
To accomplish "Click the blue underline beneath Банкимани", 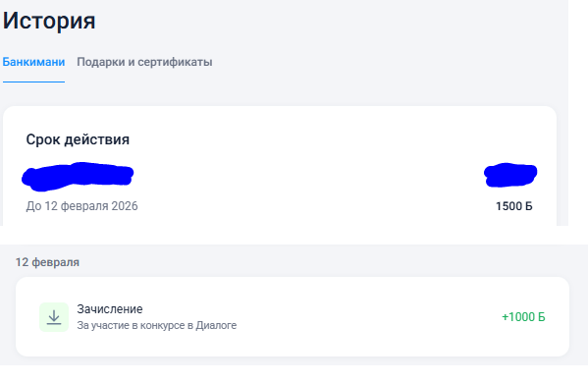I will (33, 82).
